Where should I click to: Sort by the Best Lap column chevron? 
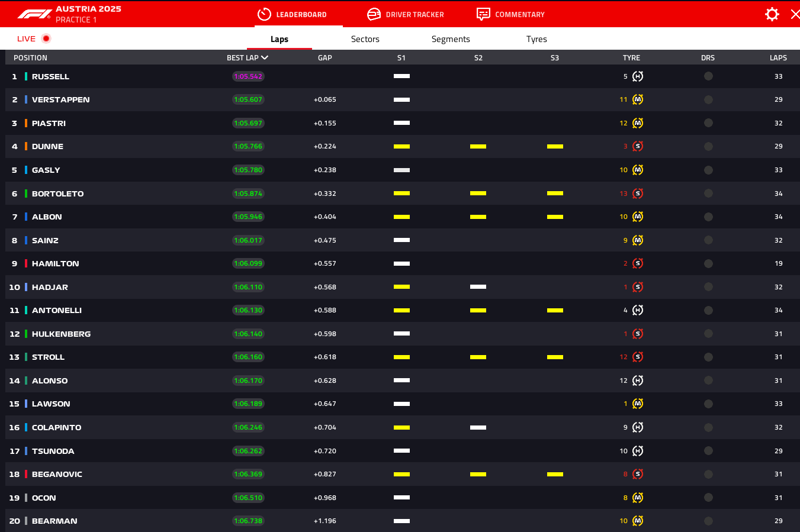pos(265,57)
